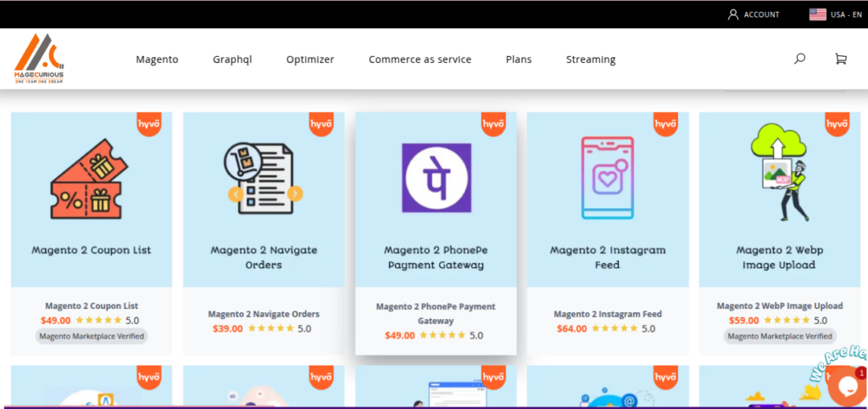Open the Magento 2 Coupon List link
868x409 pixels.
click(x=92, y=305)
